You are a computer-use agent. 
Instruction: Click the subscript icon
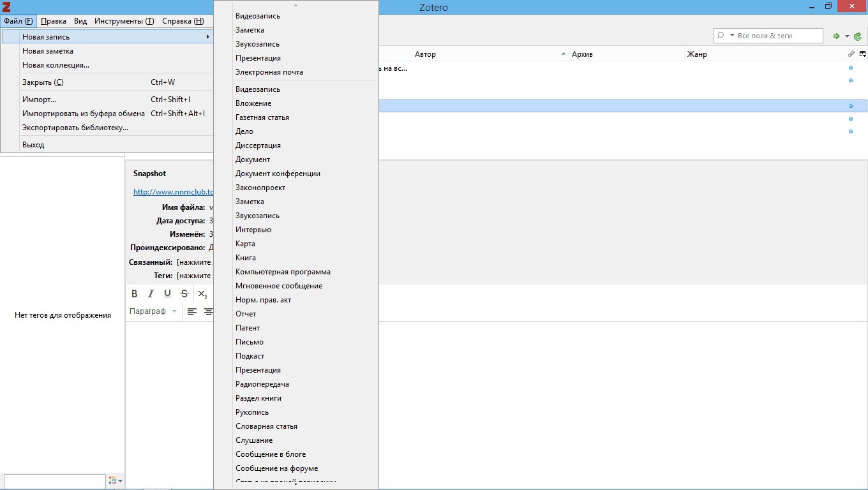pyautogui.click(x=202, y=293)
